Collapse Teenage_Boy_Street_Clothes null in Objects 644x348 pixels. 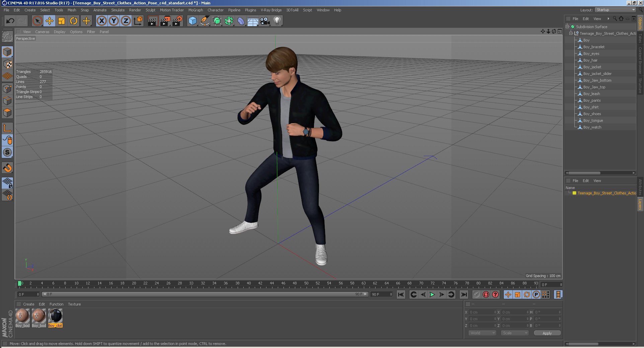[571, 33]
